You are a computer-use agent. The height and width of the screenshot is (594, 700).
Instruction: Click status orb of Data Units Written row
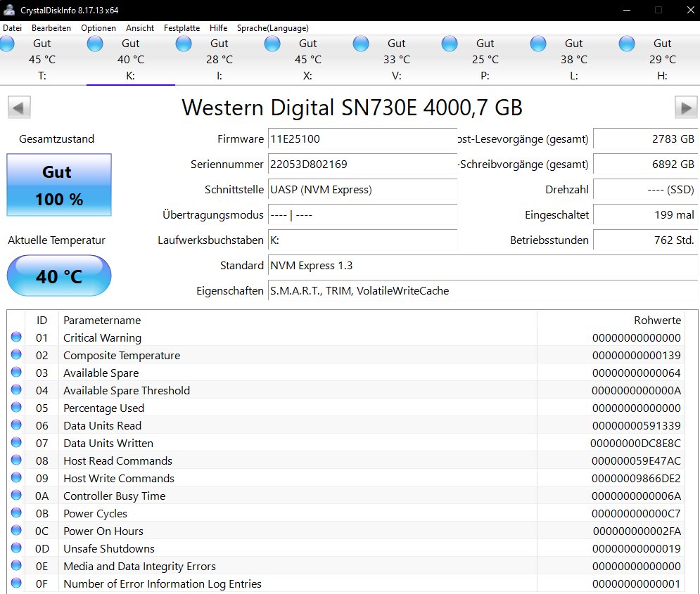(16, 442)
